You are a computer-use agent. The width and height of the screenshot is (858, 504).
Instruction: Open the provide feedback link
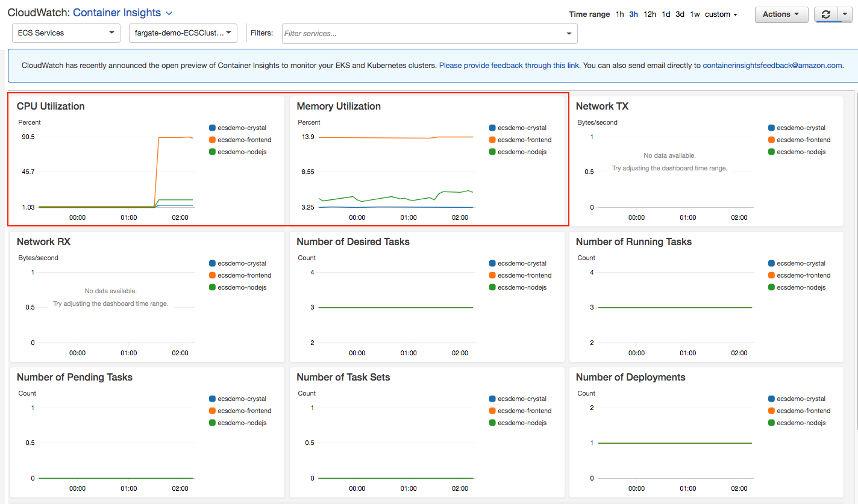pos(509,66)
